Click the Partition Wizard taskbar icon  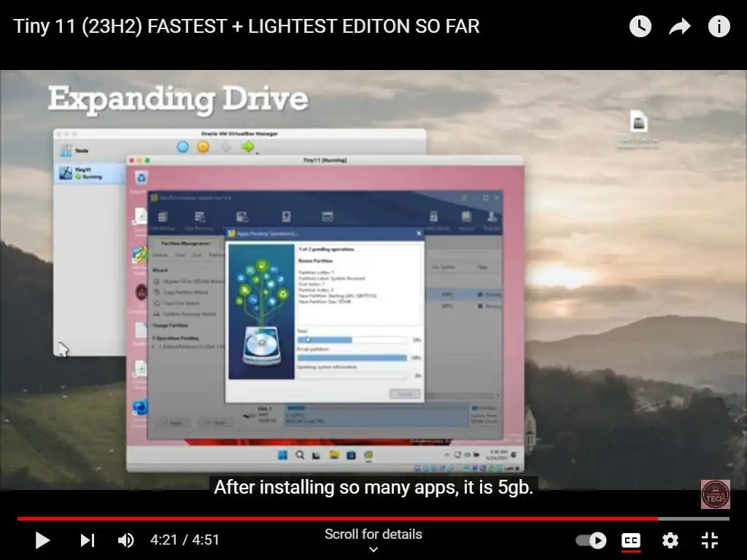[368, 455]
